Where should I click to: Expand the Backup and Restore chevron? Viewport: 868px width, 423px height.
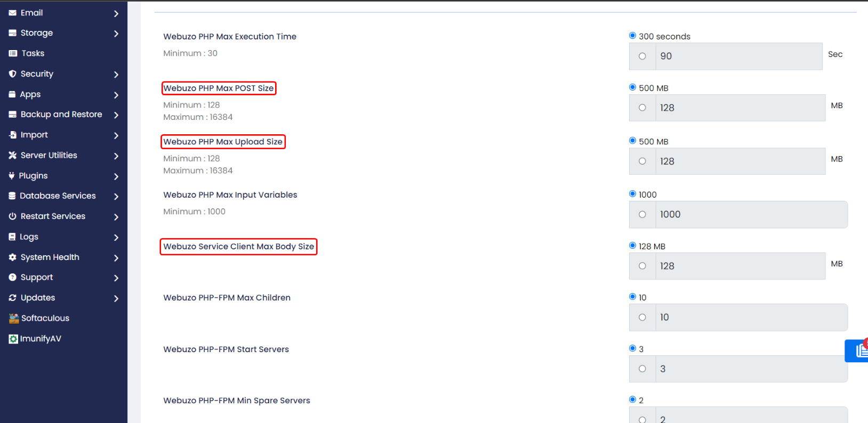coord(116,115)
